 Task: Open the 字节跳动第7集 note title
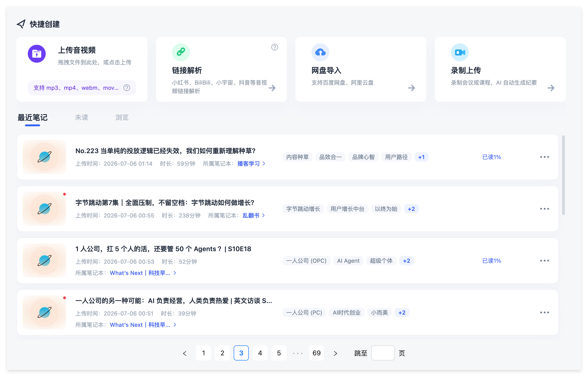click(165, 203)
